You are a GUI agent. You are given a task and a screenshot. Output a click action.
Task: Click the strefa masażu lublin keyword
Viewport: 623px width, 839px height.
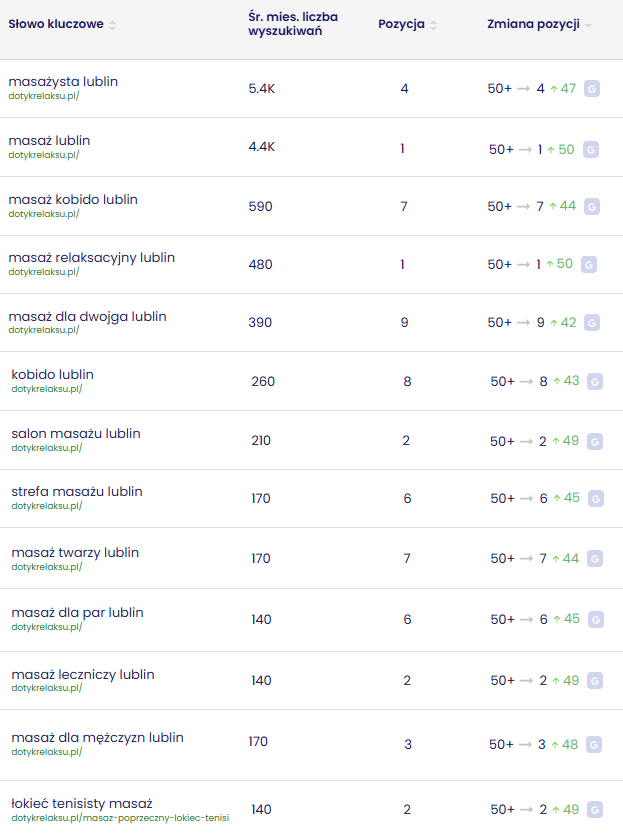pyautogui.click(x=77, y=492)
